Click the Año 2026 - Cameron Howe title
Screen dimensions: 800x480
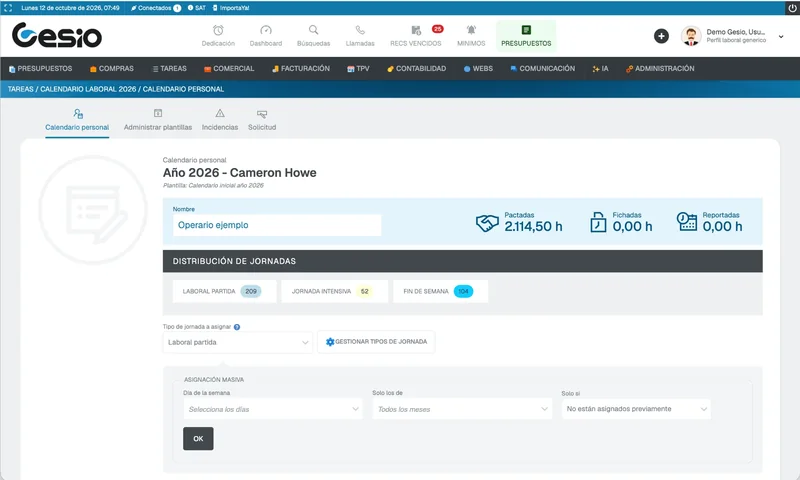point(239,173)
